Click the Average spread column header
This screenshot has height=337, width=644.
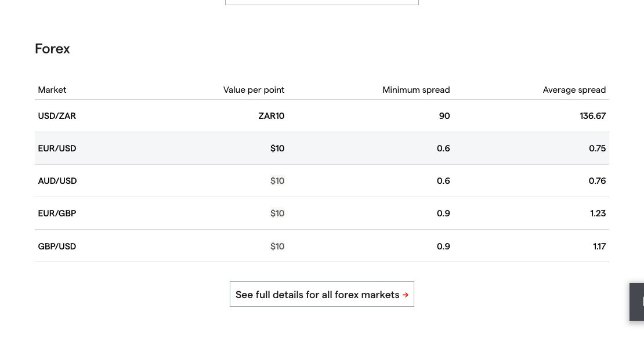point(574,90)
